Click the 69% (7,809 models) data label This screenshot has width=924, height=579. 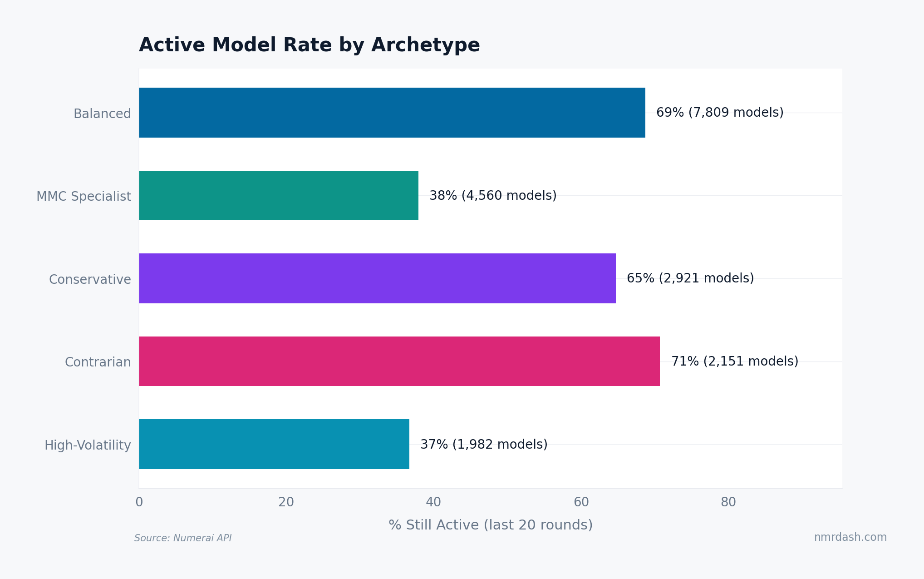click(720, 112)
